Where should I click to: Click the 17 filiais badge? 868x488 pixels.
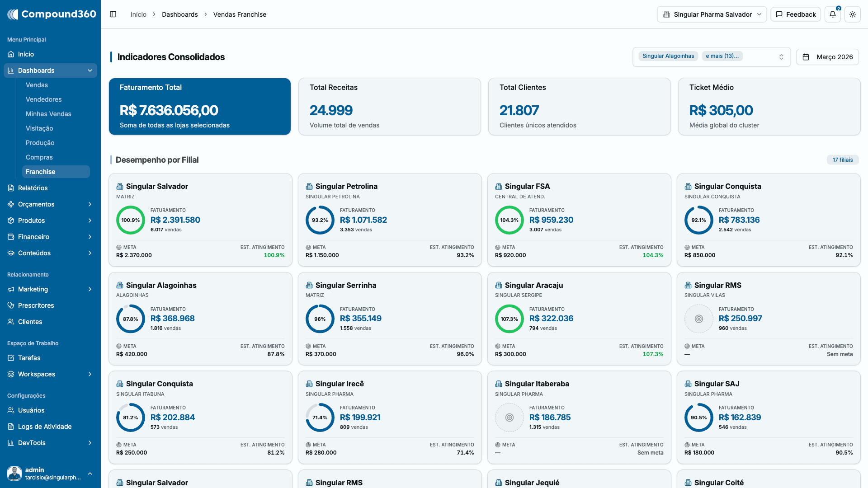click(843, 160)
